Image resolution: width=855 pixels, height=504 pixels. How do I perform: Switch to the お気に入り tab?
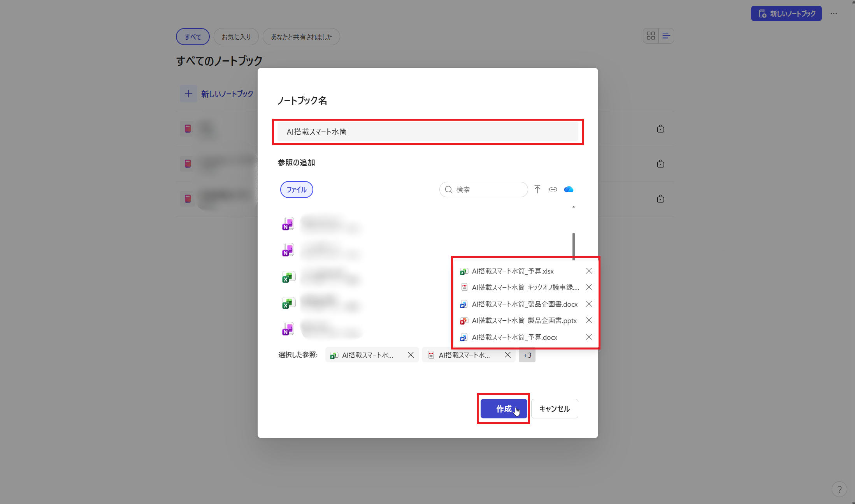[236, 36]
